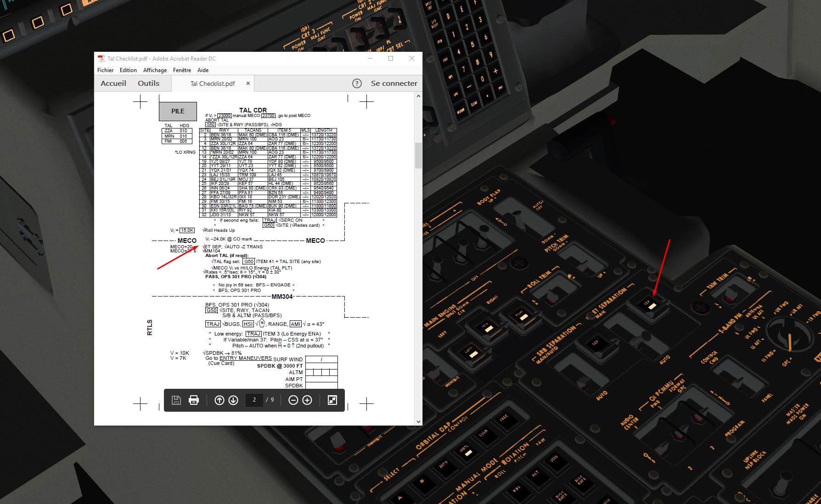This screenshot has width=821, height=504.
Task: Switch to the Outils tab
Action: [148, 84]
